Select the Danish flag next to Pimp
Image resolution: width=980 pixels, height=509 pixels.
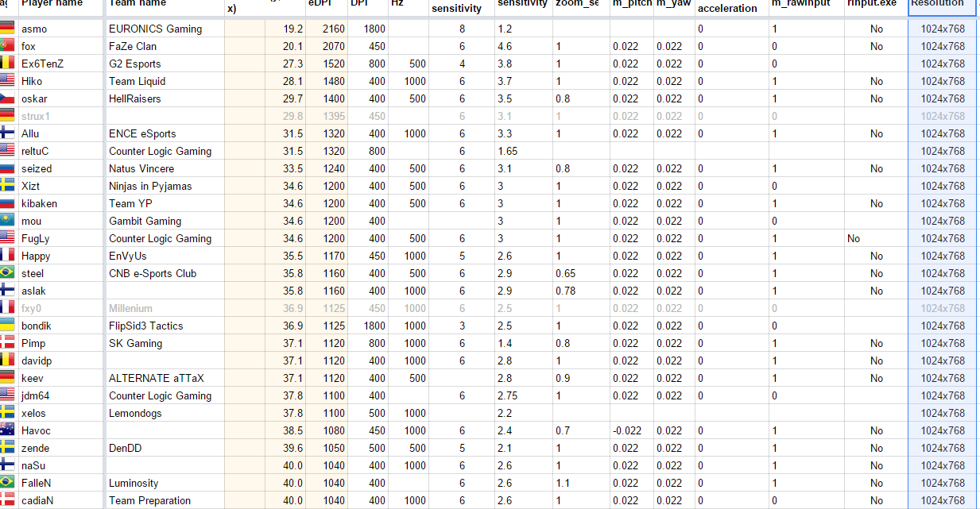point(7,343)
